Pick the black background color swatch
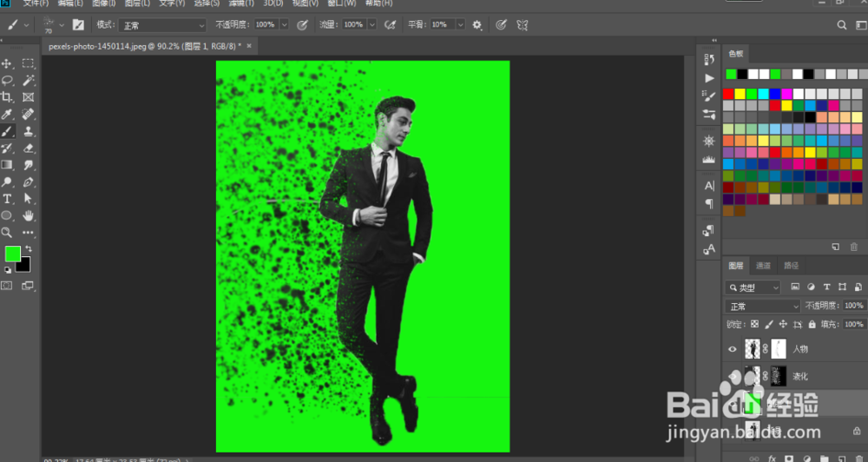 click(x=23, y=266)
